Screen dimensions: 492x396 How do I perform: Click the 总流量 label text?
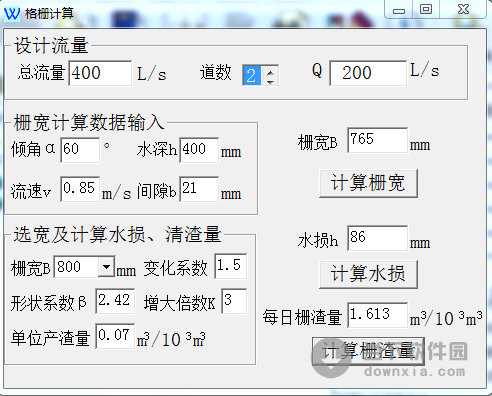(41, 73)
